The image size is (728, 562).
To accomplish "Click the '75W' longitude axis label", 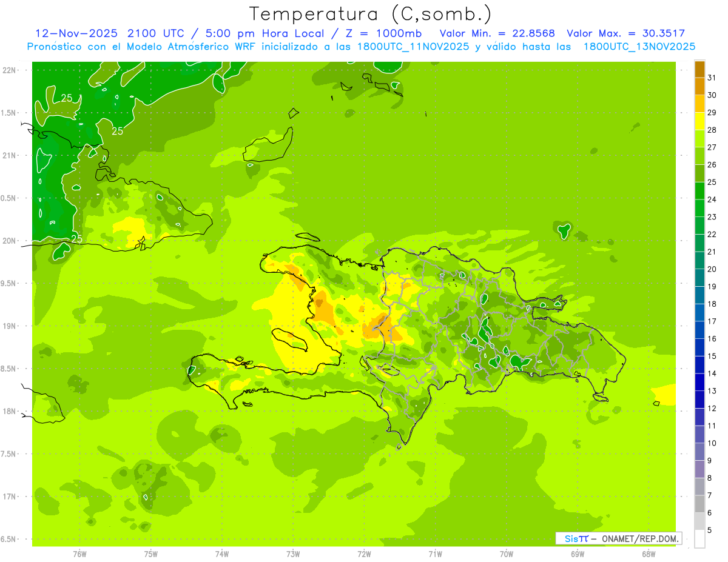I will click(x=151, y=554).
